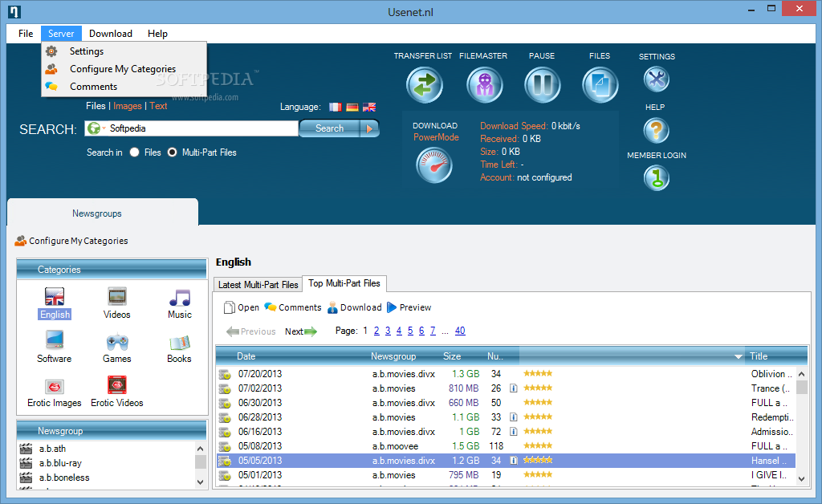Screen dimensions: 822x504
Task: Sort by the Date column header
Action: 246,356
